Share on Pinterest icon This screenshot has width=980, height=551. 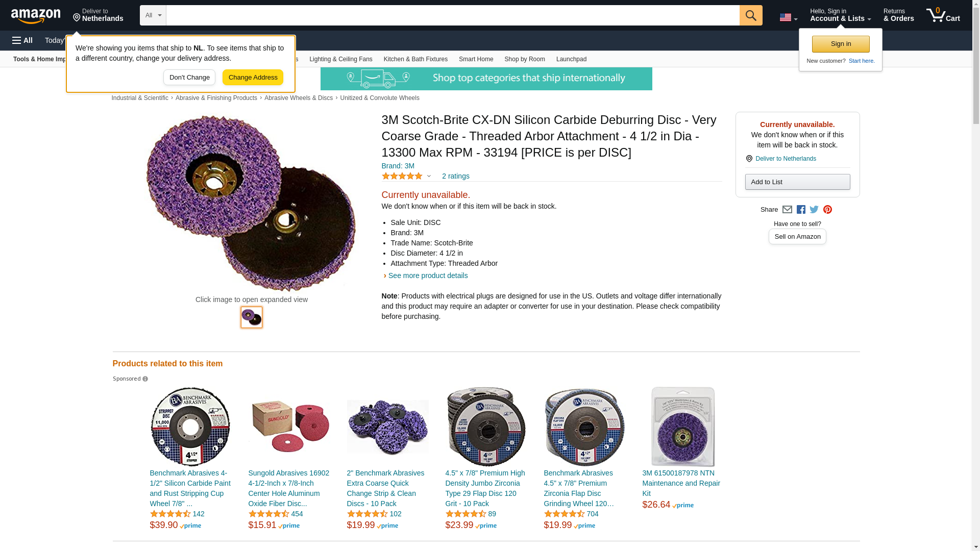click(x=827, y=210)
